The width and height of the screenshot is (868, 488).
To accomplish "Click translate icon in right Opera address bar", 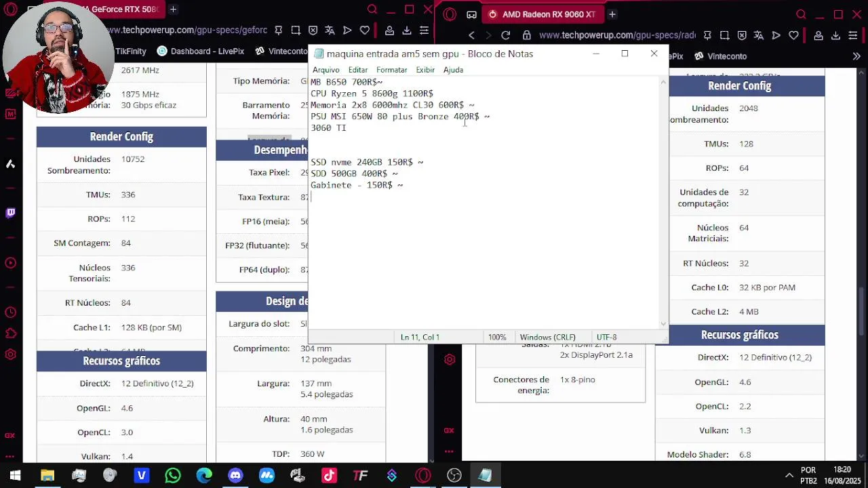I will pos(759,35).
